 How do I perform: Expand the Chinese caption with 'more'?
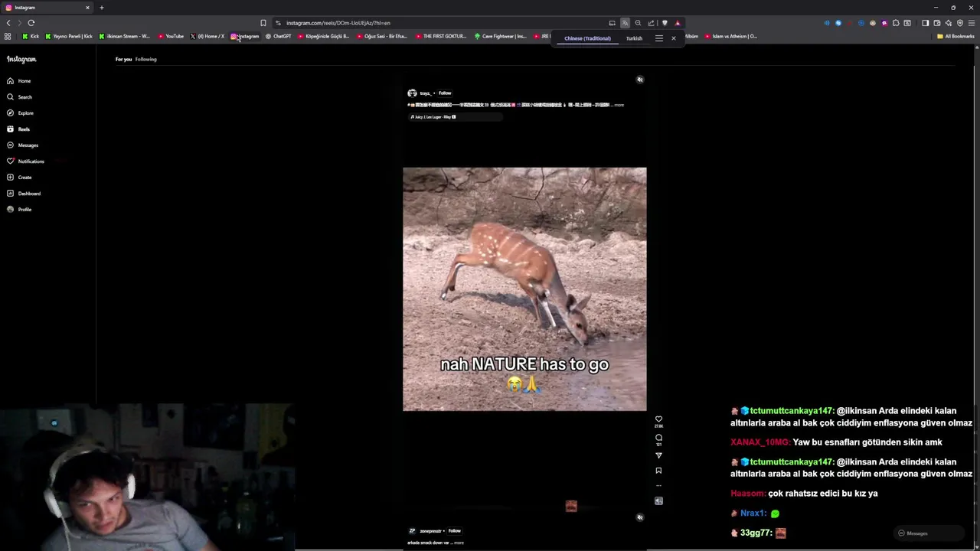(x=619, y=105)
